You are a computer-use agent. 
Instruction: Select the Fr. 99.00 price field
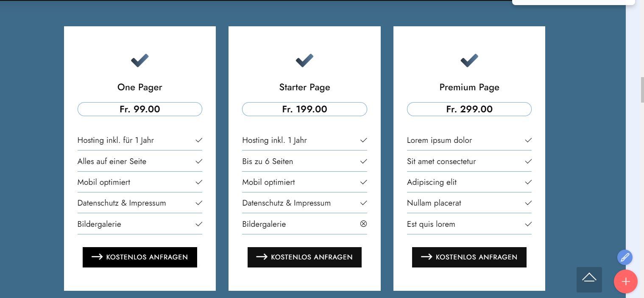(139, 109)
